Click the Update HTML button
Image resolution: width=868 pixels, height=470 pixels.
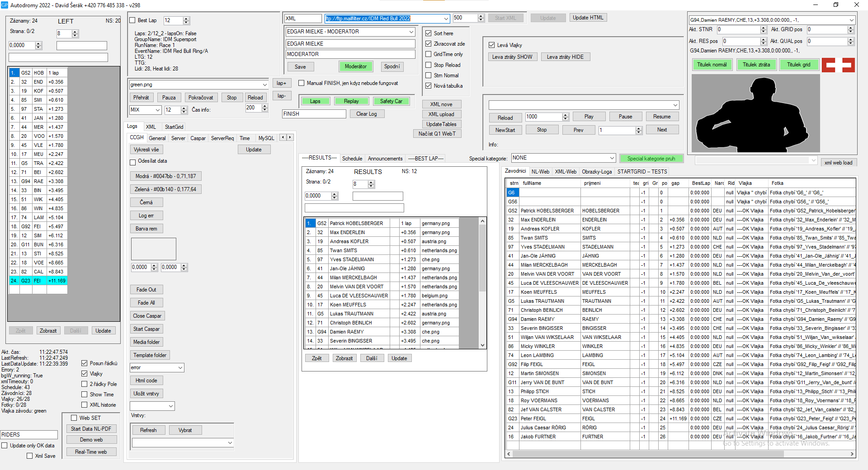click(x=588, y=18)
